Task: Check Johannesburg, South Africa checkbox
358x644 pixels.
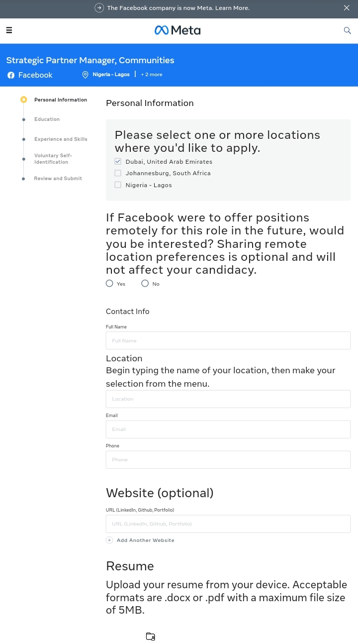Action: (118, 173)
